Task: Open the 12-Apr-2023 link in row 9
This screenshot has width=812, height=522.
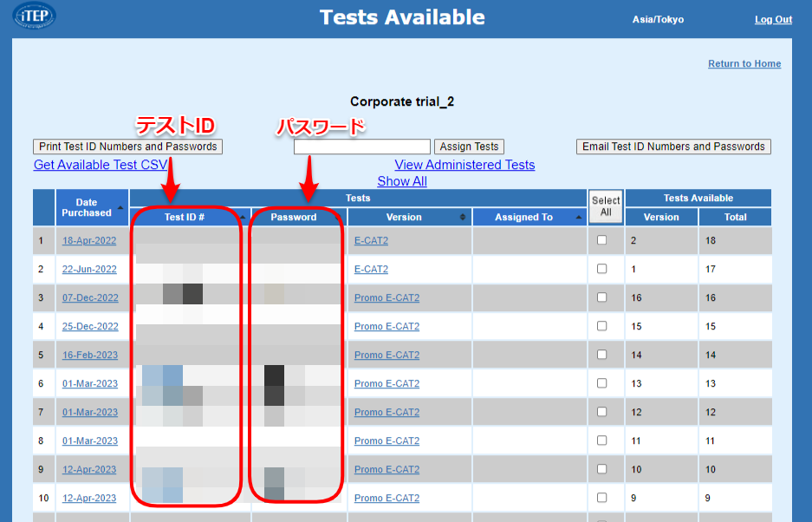Action: pos(89,469)
